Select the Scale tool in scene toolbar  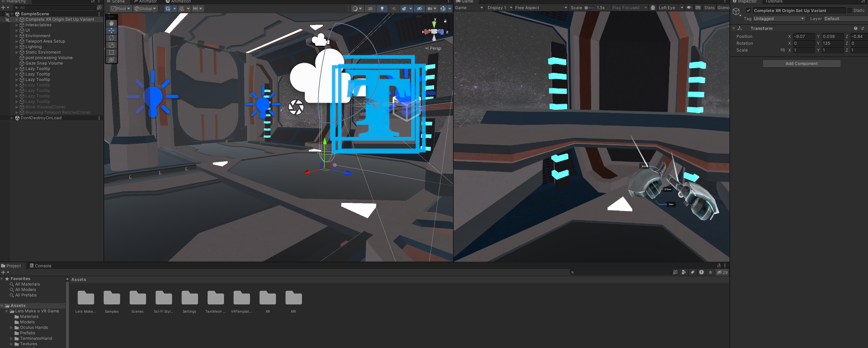click(x=111, y=45)
